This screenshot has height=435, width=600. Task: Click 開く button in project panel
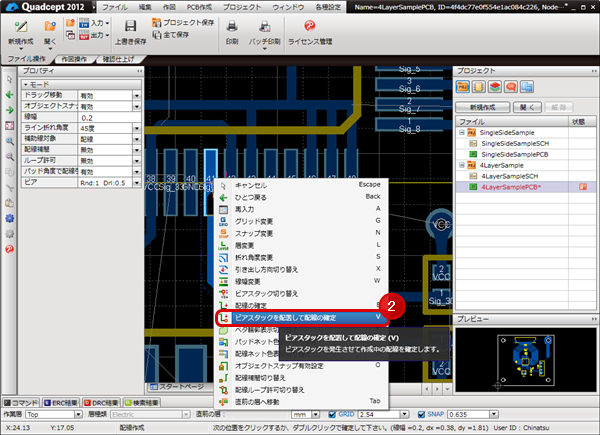527,108
